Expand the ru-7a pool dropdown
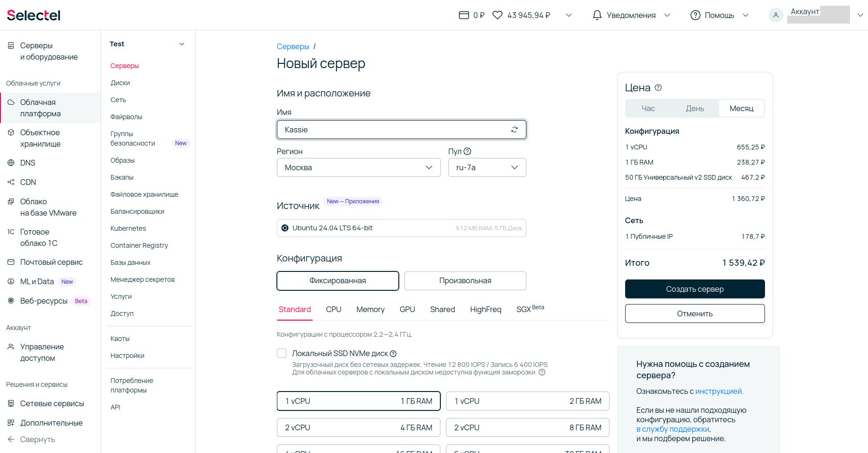The height and width of the screenshot is (453, 868). click(487, 167)
